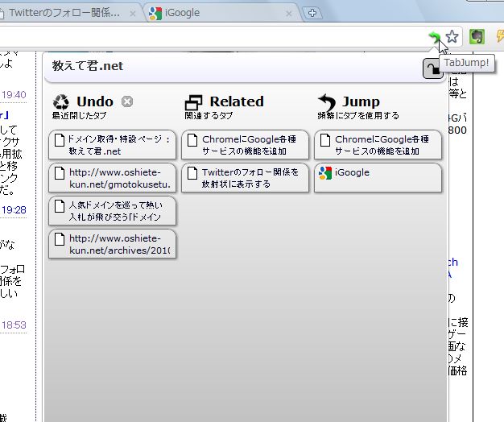
Task: Click the Related heading text
Action: coord(237,101)
